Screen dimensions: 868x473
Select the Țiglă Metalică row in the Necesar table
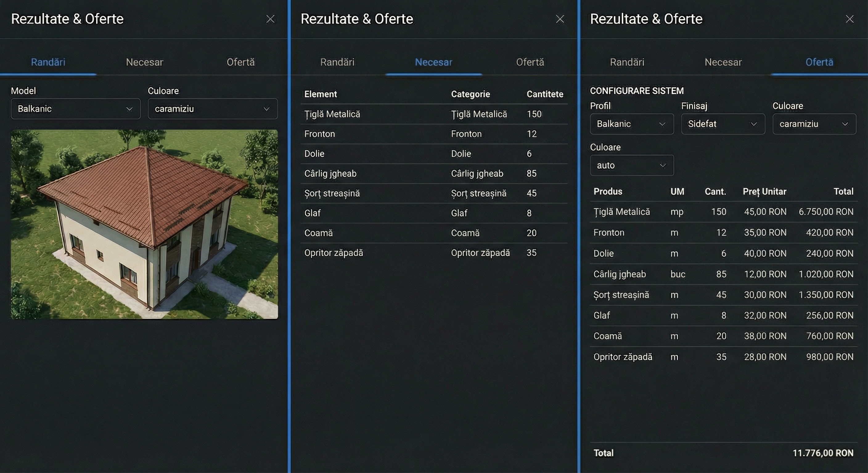[x=433, y=114]
